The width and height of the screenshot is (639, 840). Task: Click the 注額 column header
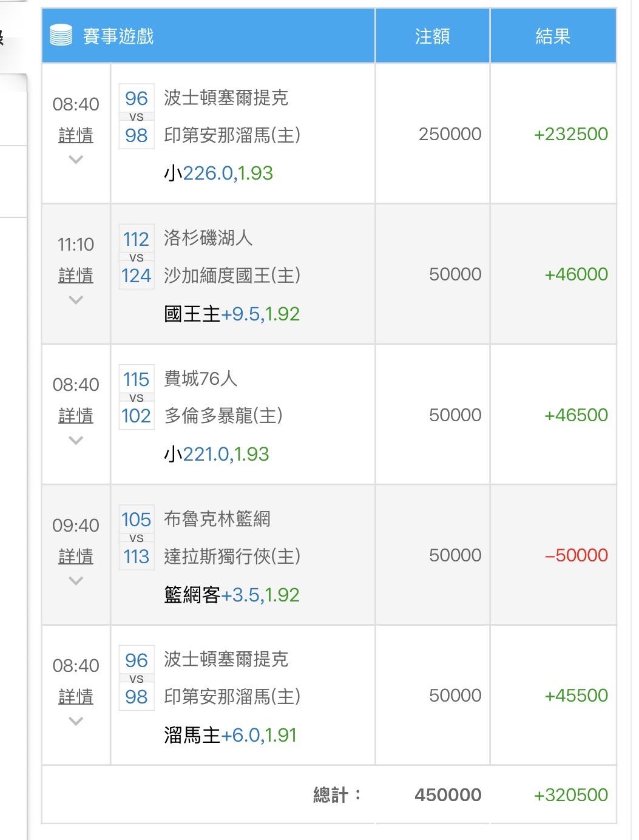point(432,36)
